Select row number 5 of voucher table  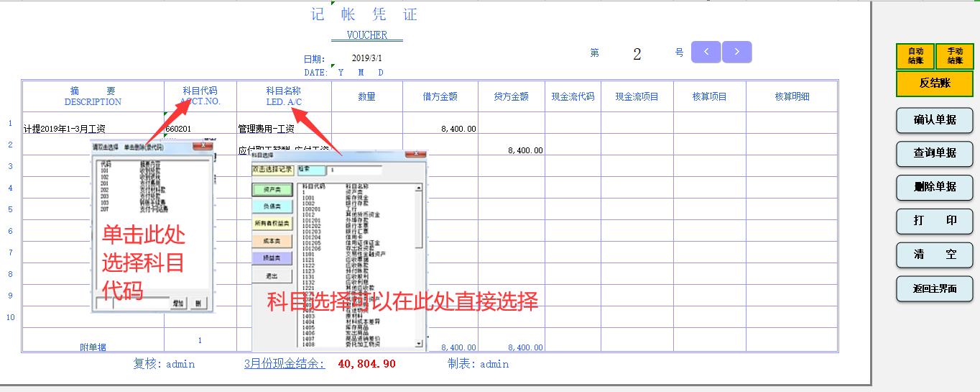10,209
